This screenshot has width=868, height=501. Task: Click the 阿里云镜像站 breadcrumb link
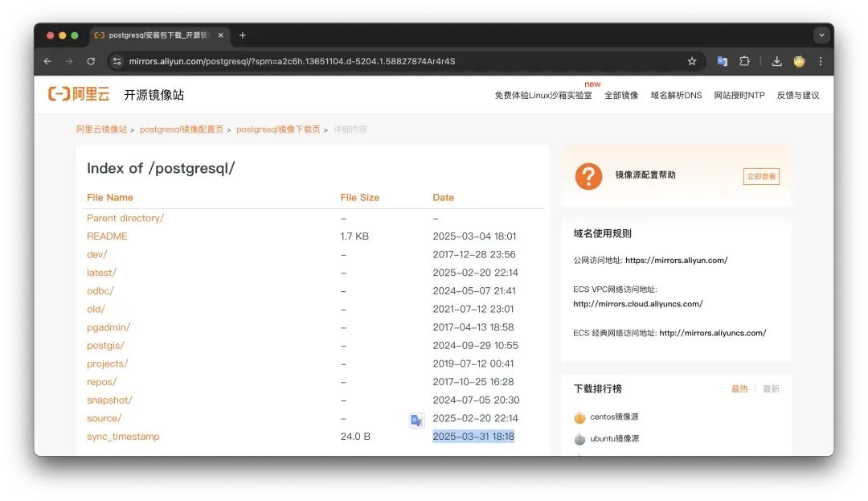101,129
